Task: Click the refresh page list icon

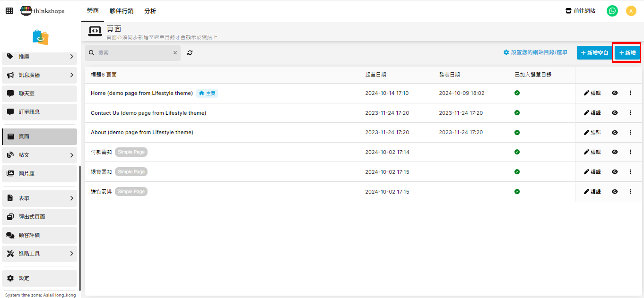Action: click(190, 53)
